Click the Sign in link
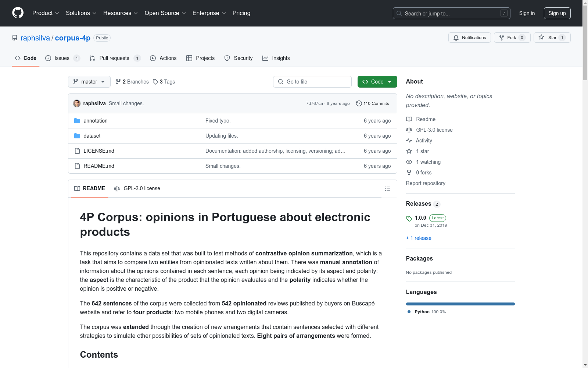The height and width of the screenshot is (368, 588). tap(527, 13)
